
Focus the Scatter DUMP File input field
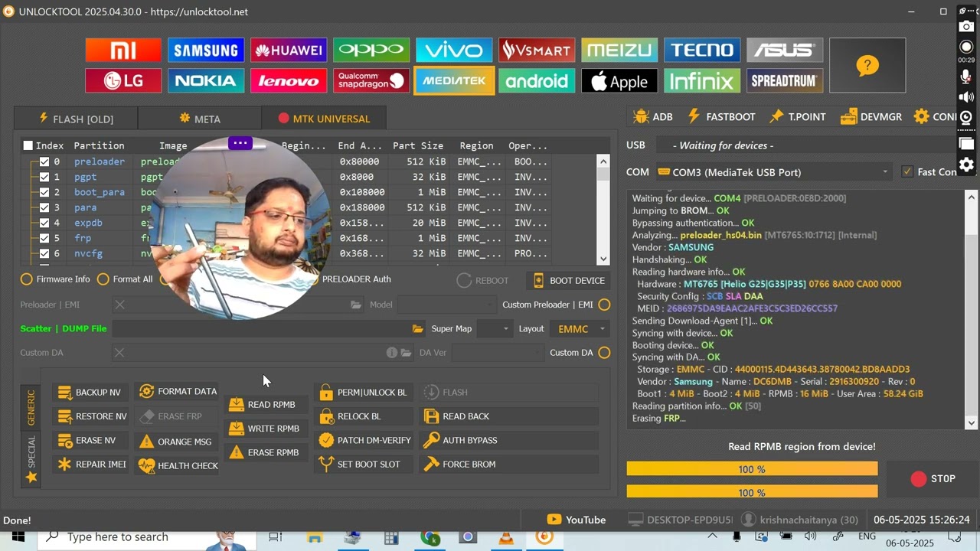(261, 329)
